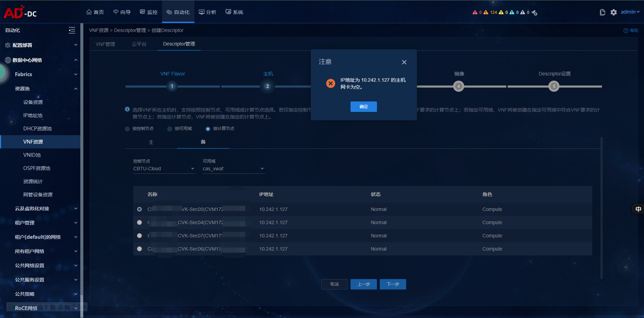The height and width of the screenshot is (318, 644).
Task: Click the red critical alarm icon
Action: click(x=475, y=12)
